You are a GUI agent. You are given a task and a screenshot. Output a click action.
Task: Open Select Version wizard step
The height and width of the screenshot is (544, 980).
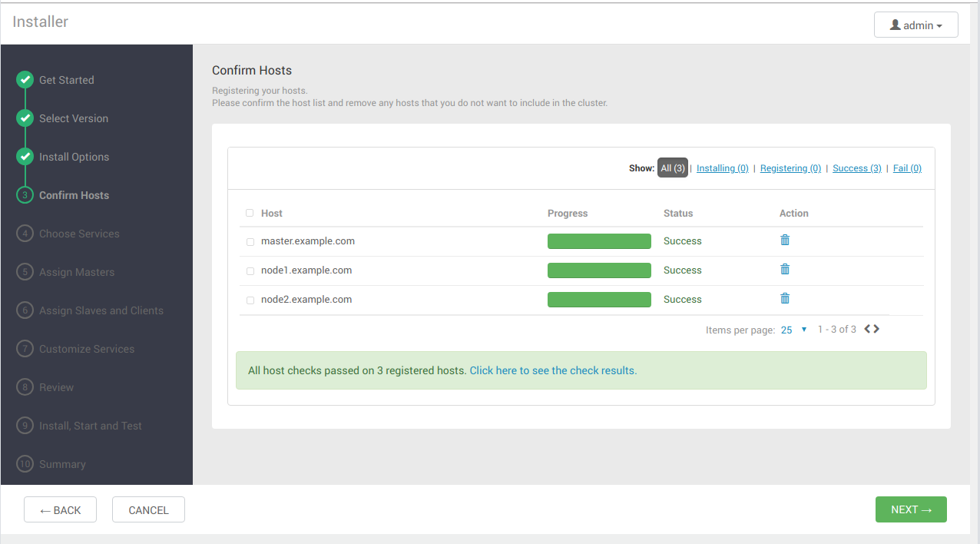(74, 118)
